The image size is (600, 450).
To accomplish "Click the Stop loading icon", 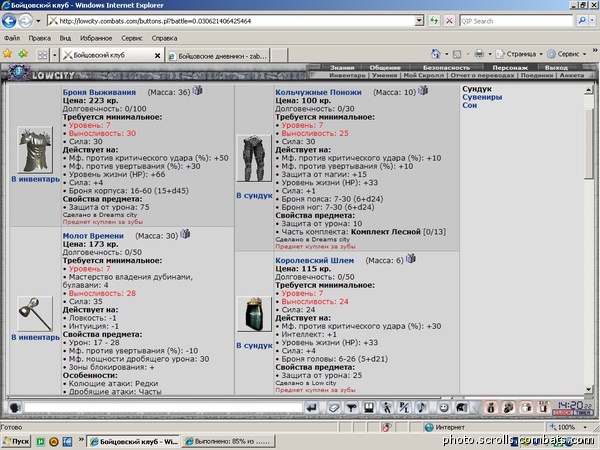I will pyautogui.click(x=449, y=21).
